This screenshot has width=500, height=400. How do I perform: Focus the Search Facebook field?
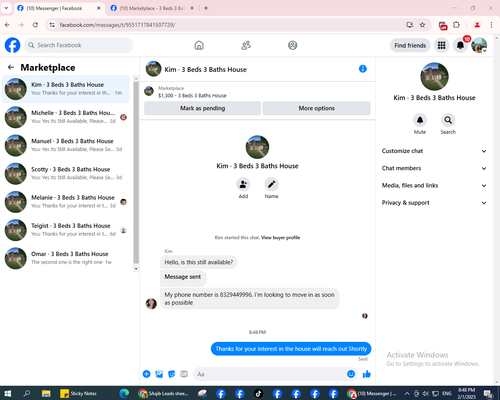click(x=78, y=45)
